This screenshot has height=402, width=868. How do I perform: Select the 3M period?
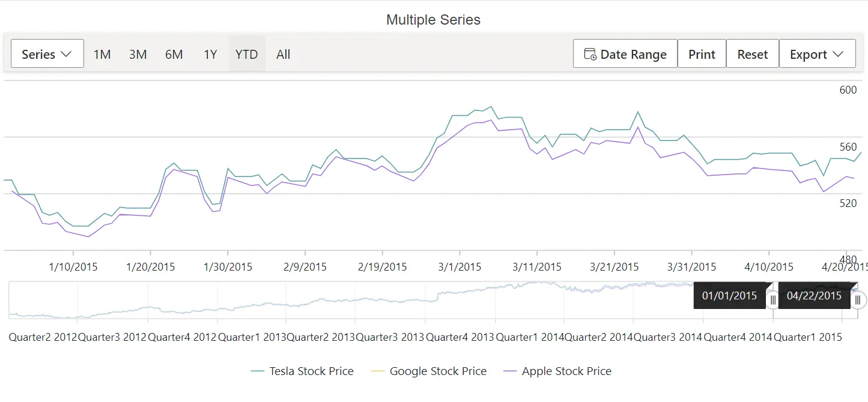tap(138, 54)
